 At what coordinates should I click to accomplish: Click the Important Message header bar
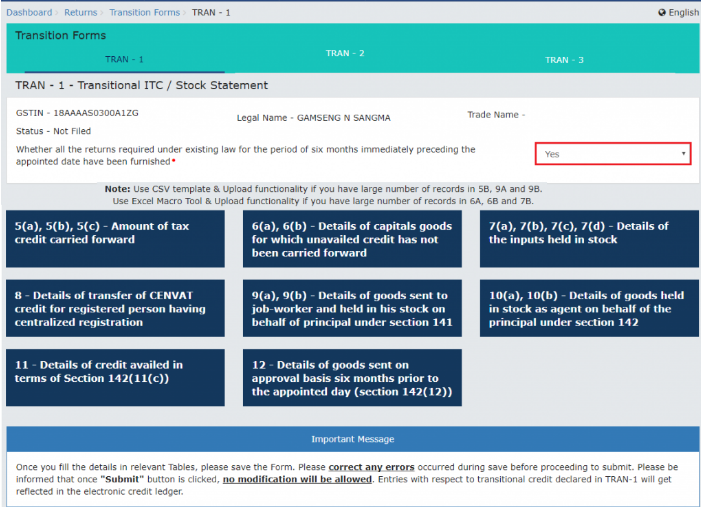[x=352, y=439]
